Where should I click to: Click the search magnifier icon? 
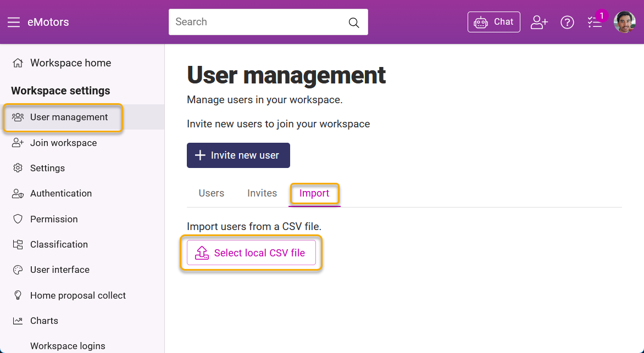(354, 23)
